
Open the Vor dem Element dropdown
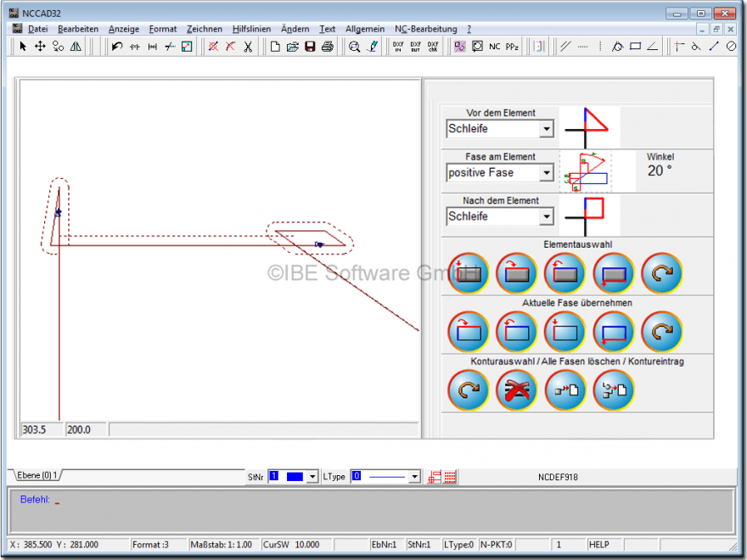pyautogui.click(x=547, y=129)
